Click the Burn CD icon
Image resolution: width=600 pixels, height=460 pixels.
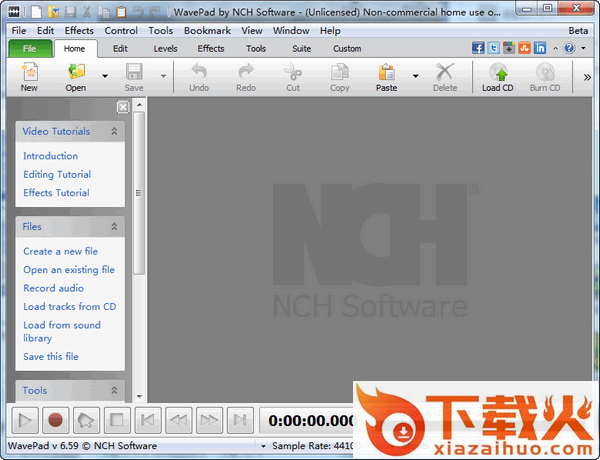(545, 77)
